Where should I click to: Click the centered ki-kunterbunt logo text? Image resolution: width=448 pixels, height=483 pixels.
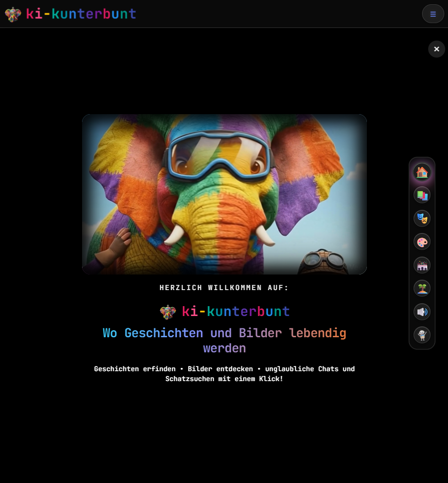pyautogui.click(x=235, y=311)
